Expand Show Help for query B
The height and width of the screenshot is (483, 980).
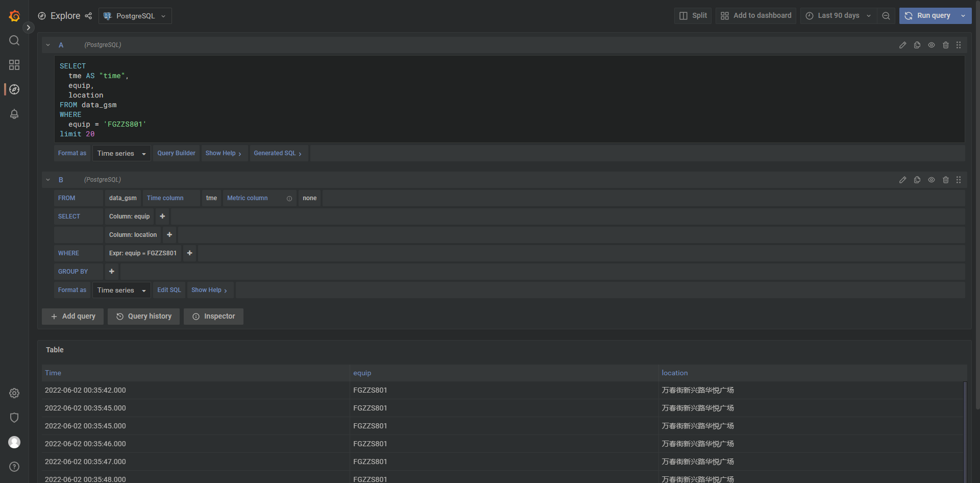tap(209, 290)
